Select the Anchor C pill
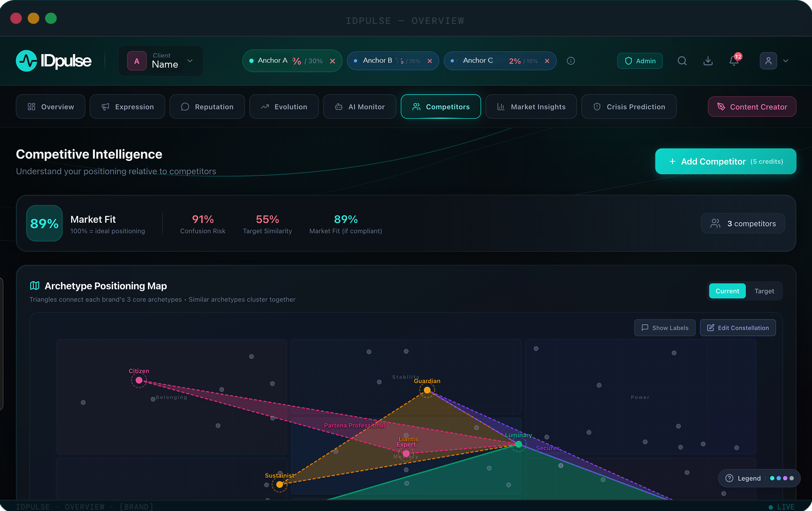The image size is (812, 511). pyautogui.click(x=500, y=61)
